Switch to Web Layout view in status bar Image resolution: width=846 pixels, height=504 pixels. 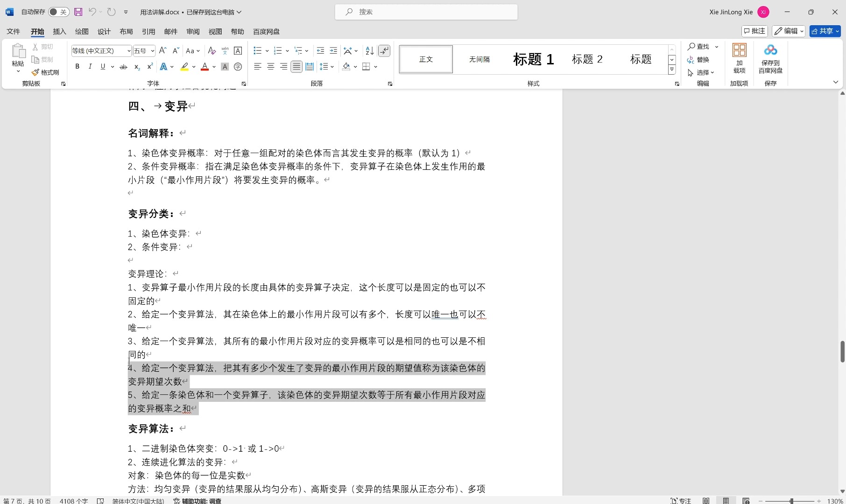[746, 501]
